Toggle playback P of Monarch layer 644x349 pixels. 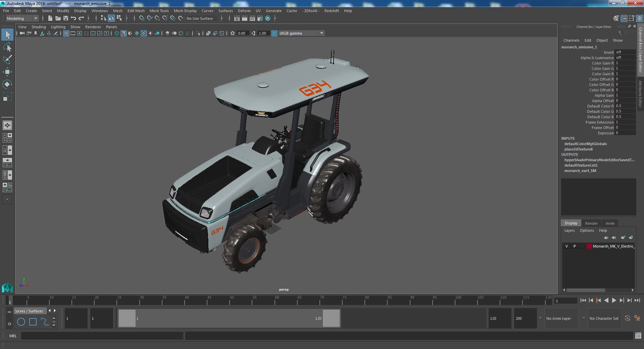pos(575,246)
